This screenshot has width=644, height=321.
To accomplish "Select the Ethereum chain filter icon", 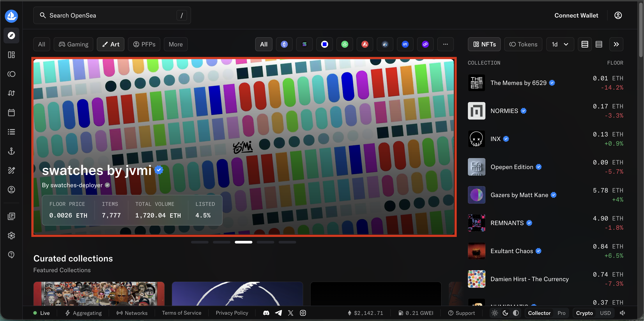I will (x=284, y=44).
